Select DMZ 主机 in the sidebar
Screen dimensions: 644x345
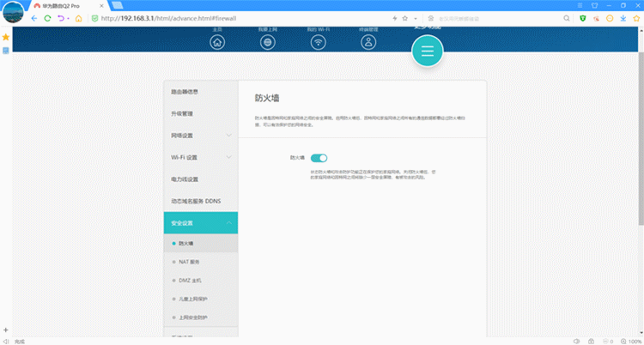[x=189, y=280]
